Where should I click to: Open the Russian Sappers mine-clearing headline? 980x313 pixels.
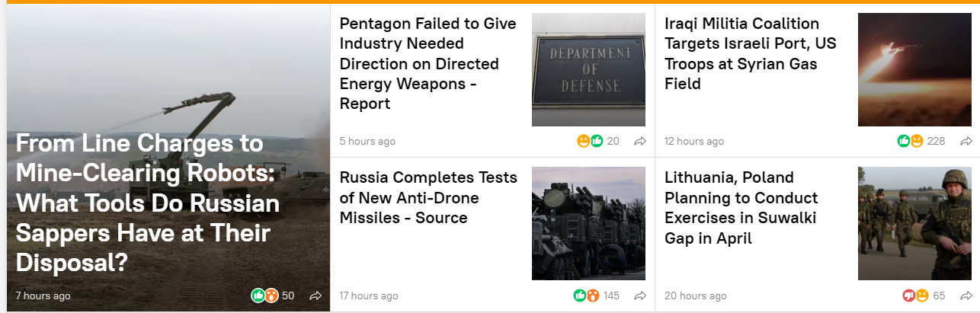(x=147, y=203)
